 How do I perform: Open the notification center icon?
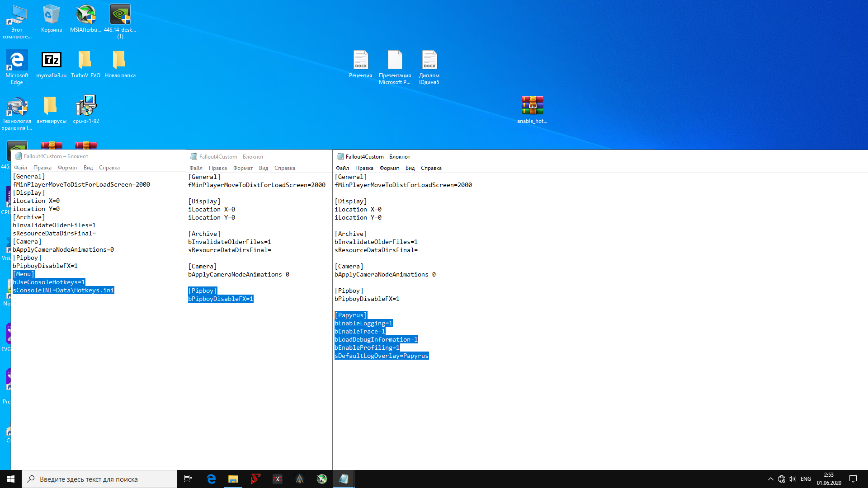[x=853, y=479]
